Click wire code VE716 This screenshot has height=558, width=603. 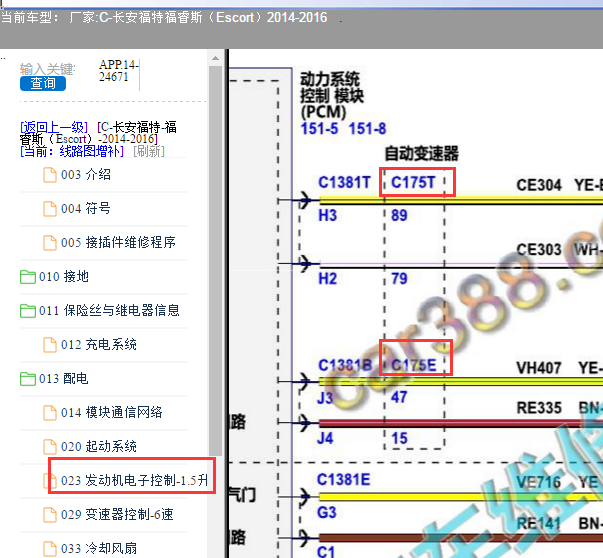coord(538,483)
